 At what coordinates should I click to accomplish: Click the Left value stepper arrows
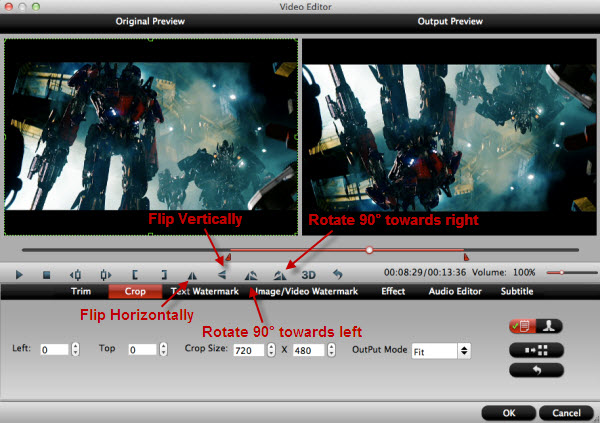pyautogui.click(x=75, y=349)
